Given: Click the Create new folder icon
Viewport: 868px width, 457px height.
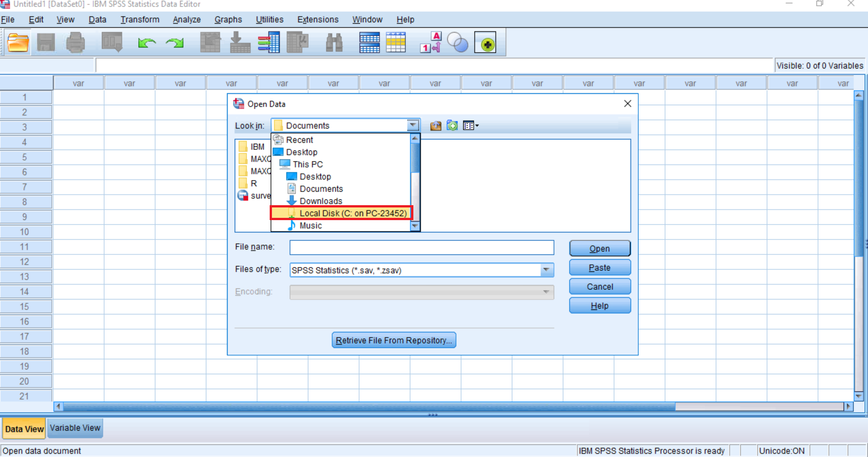Looking at the screenshot, I should (x=452, y=125).
